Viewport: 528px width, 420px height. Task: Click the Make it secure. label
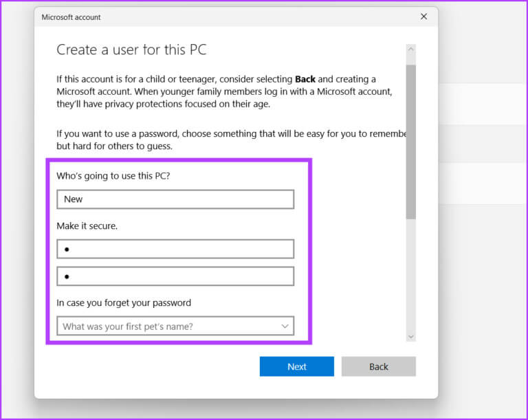87,226
